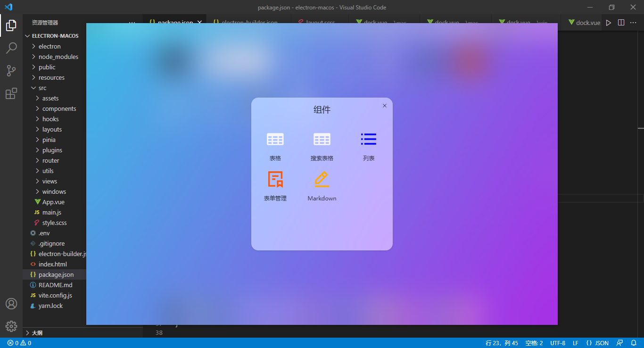Open index.html from the explorer

point(53,264)
